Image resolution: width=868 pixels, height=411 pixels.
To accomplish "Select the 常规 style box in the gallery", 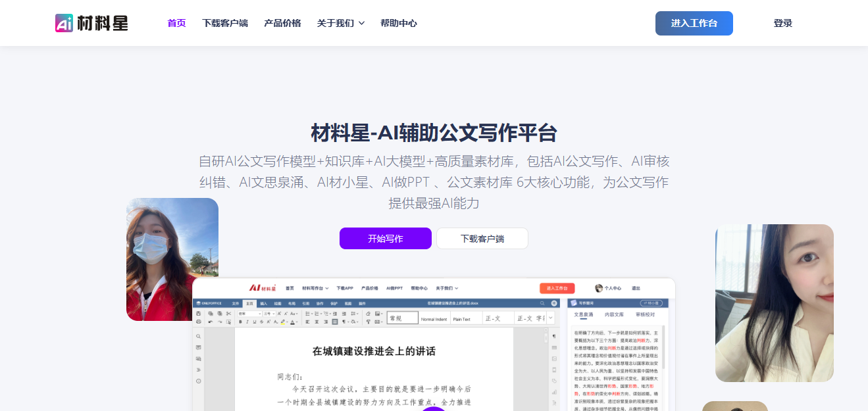I will 402,318.
